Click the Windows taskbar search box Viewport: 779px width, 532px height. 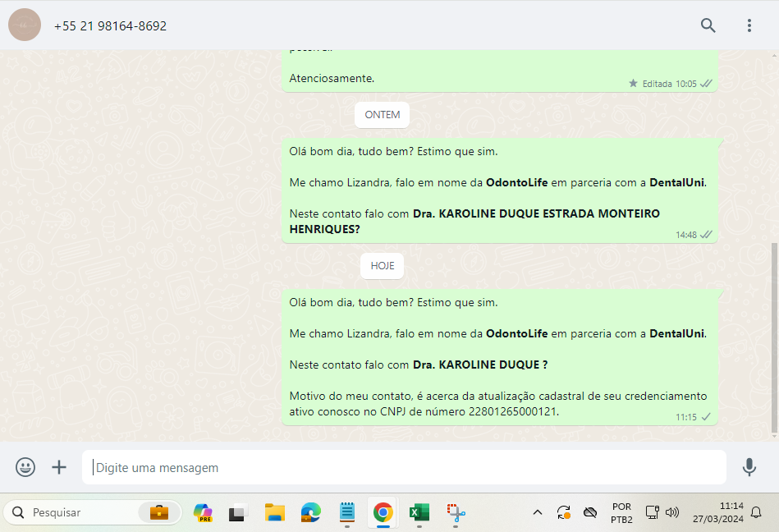(x=93, y=512)
